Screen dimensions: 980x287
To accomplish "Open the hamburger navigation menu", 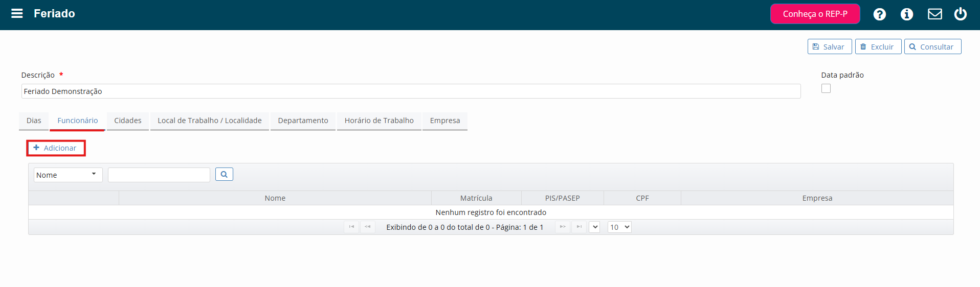I will [x=17, y=14].
